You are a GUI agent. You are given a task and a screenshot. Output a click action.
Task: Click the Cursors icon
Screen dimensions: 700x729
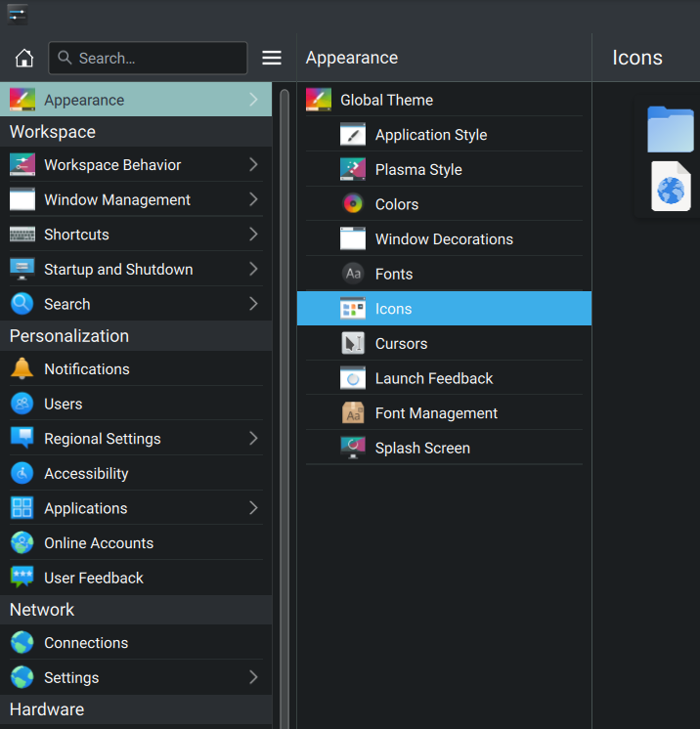tap(353, 343)
